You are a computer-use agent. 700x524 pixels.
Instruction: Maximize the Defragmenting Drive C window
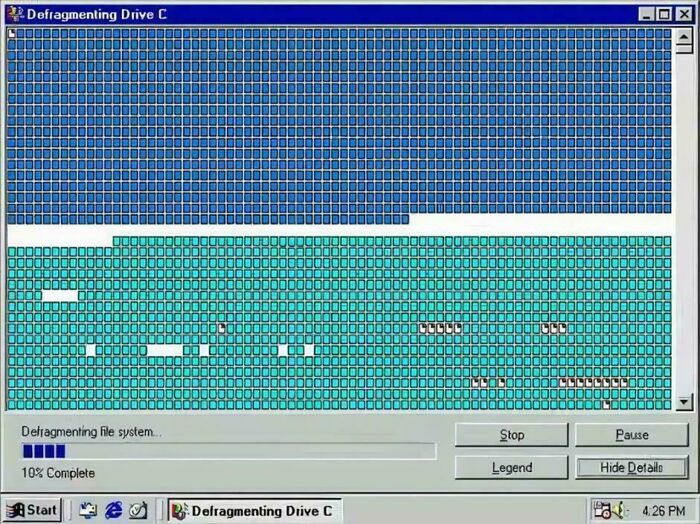click(664, 14)
